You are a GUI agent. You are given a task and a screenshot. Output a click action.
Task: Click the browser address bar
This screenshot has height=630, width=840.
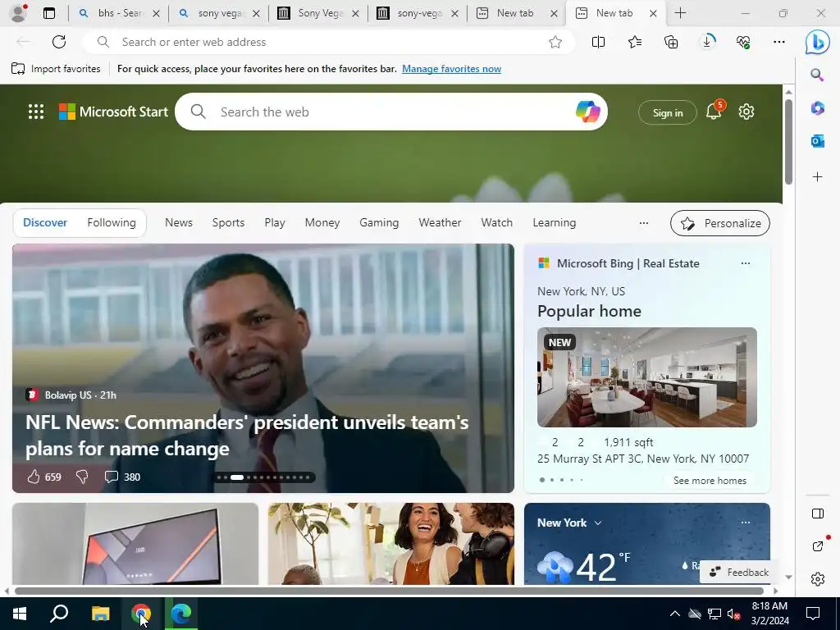[x=328, y=42]
